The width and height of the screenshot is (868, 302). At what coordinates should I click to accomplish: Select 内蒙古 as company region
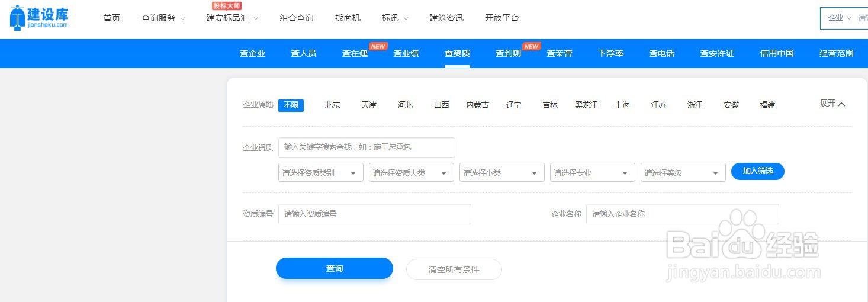click(x=478, y=105)
